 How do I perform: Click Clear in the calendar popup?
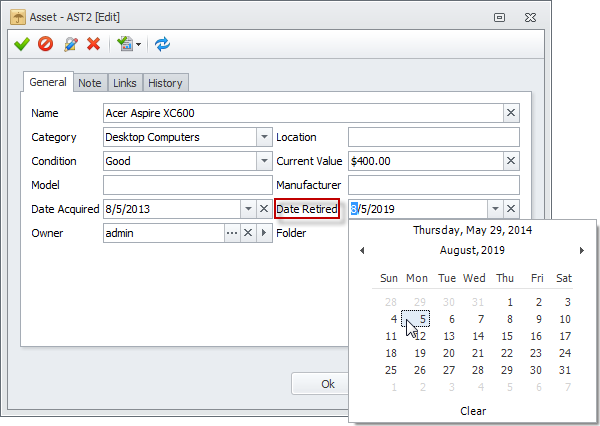tap(473, 411)
